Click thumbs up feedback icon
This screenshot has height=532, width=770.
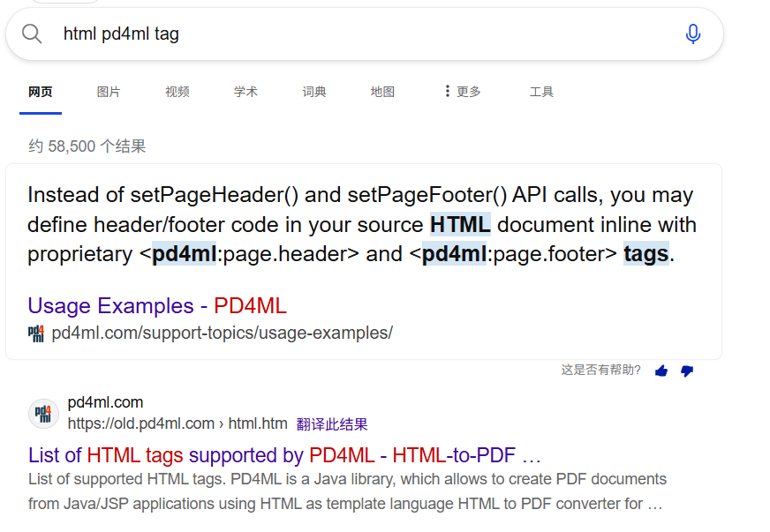coord(661,371)
